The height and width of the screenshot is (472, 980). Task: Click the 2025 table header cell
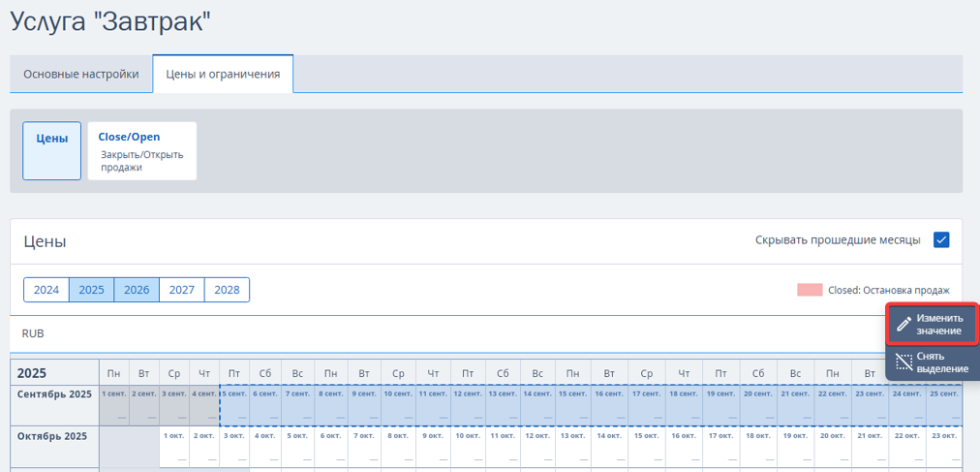55,373
